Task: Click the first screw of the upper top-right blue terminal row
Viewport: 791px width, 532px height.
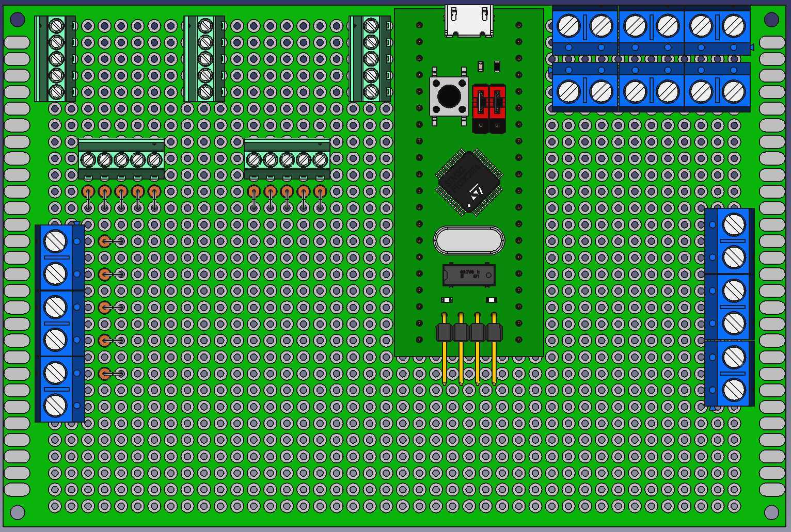Action: click(568, 26)
